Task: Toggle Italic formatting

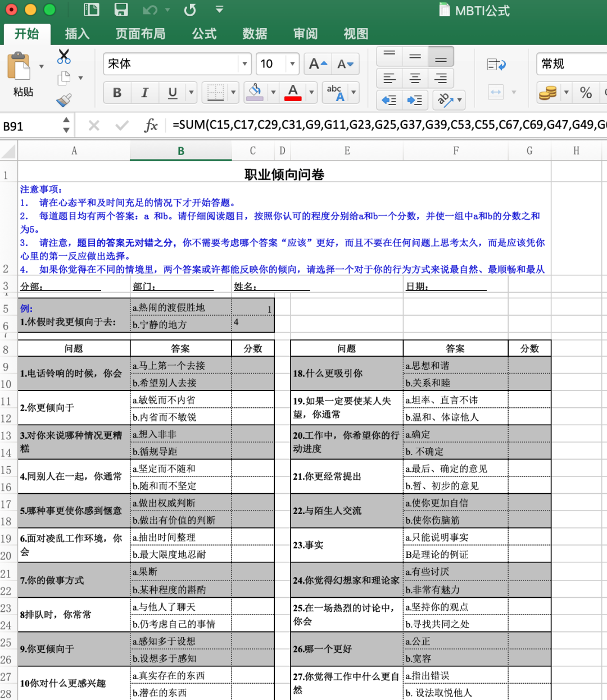Action: pos(144,93)
